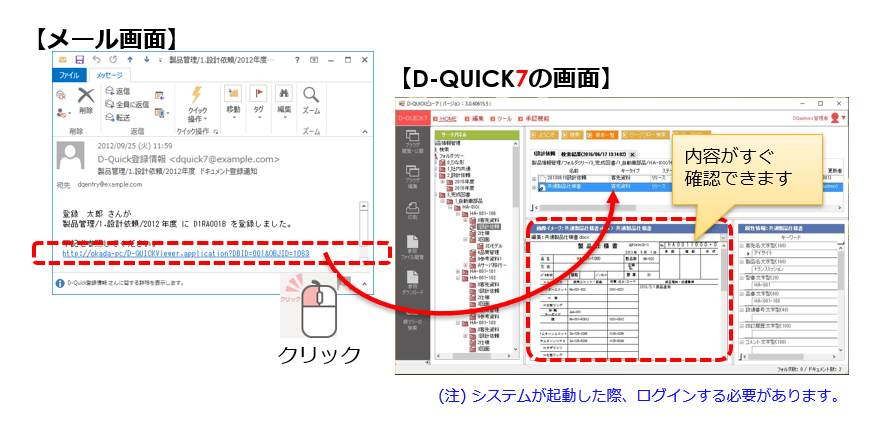Click the 全員に返信 reply-all button
Image resolution: width=895 pixels, height=430 pixels.
[x=127, y=105]
